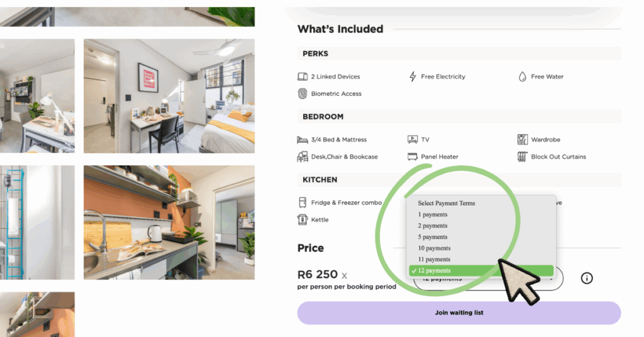Click the TV icon in Bedroom section
This screenshot has width=644, height=337.
point(413,140)
